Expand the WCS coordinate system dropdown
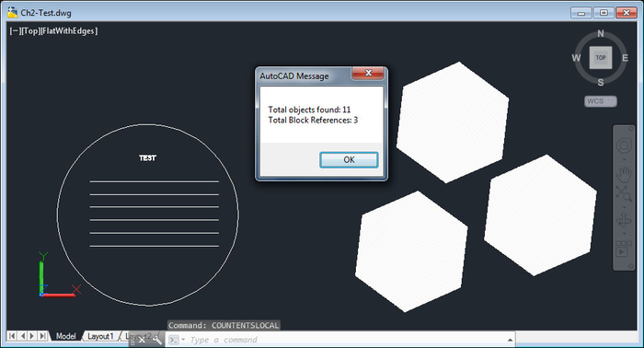This screenshot has width=644, height=348. pos(601,101)
